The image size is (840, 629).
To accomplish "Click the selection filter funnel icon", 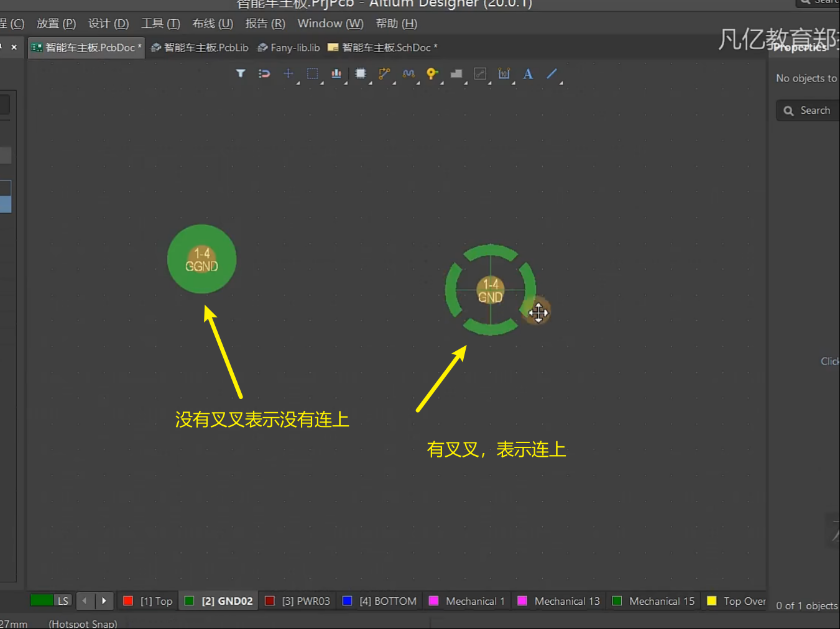I will coord(241,73).
